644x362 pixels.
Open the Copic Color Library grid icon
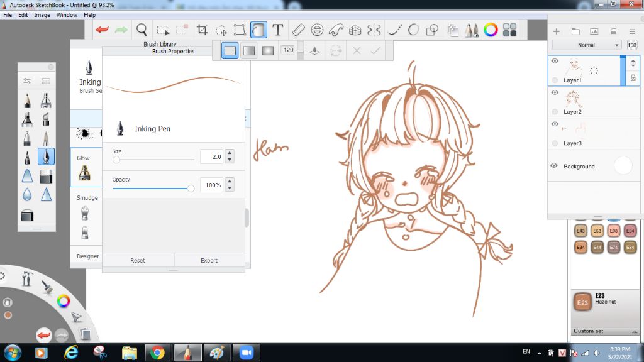pos(509,30)
